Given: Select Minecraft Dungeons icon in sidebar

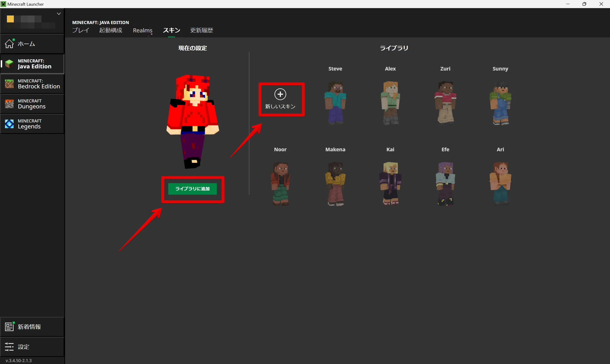Looking at the screenshot, I should click(x=9, y=104).
